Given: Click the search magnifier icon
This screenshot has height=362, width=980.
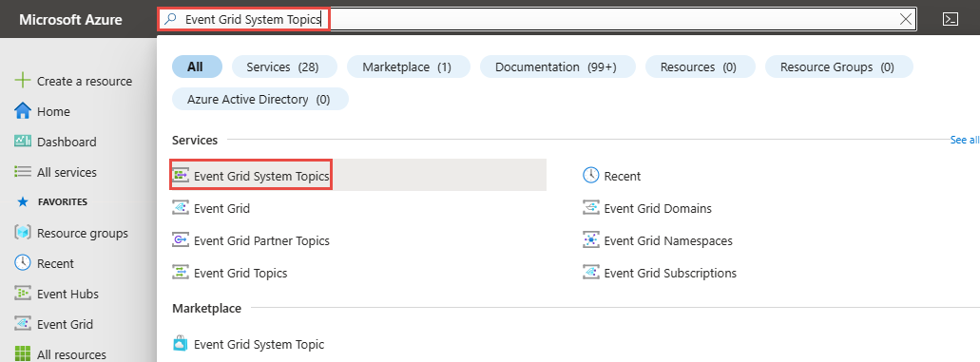Looking at the screenshot, I should coord(169,19).
